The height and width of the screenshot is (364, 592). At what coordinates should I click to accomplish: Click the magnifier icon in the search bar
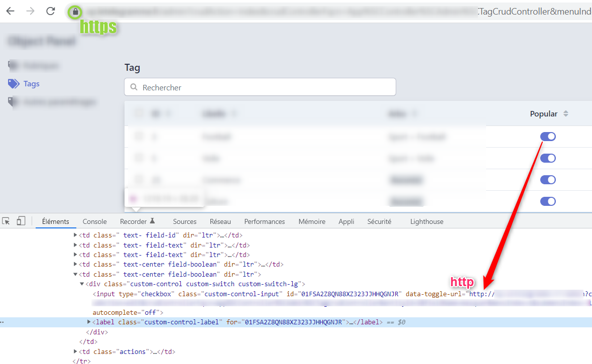click(x=133, y=87)
